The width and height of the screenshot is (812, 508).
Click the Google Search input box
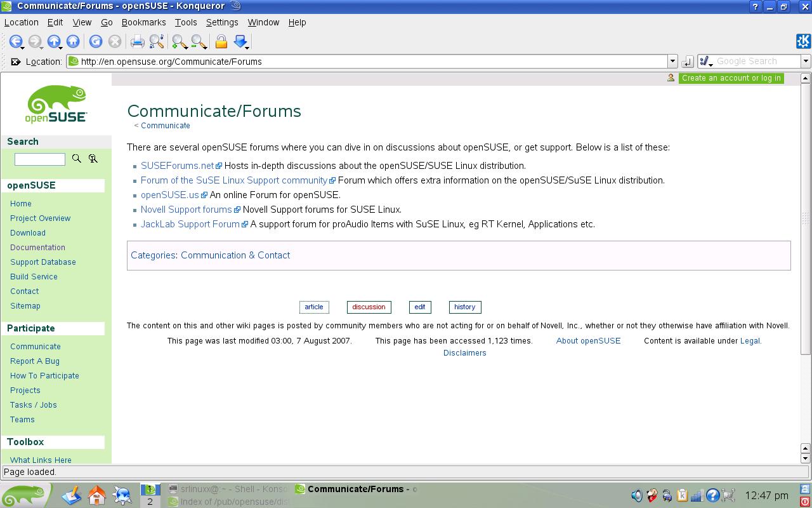click(757, 62)
